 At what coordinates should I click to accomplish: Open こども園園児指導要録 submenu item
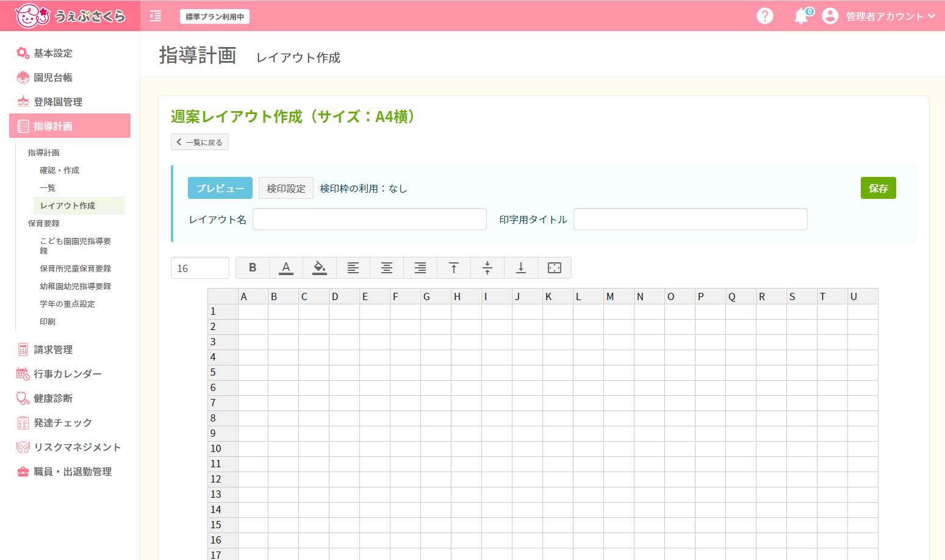[76, 246]
